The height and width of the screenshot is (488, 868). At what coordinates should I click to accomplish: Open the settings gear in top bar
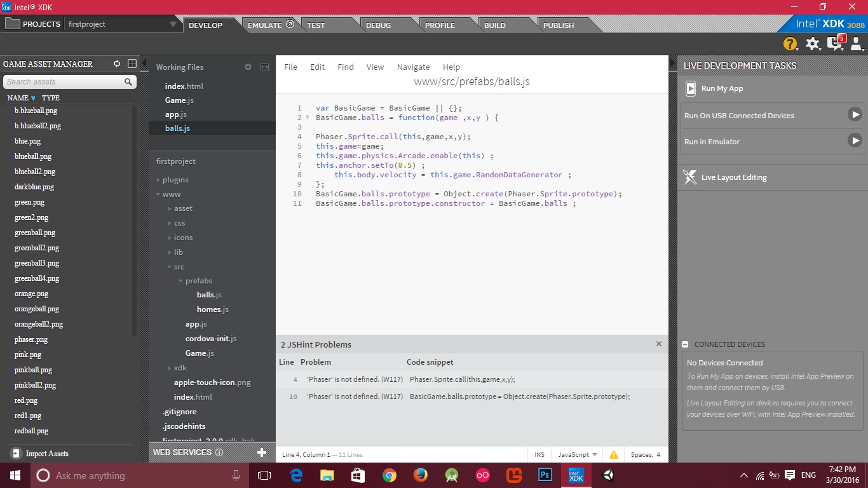coord(813,44)
